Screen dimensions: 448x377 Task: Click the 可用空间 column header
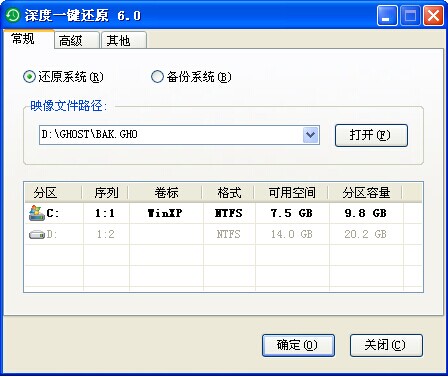(292, 193)
